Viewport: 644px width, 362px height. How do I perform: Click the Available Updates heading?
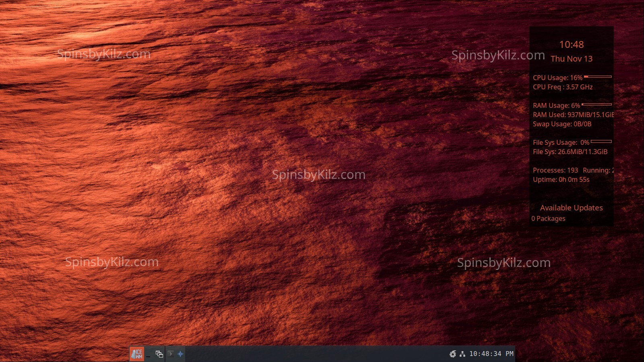click(571, 208)
